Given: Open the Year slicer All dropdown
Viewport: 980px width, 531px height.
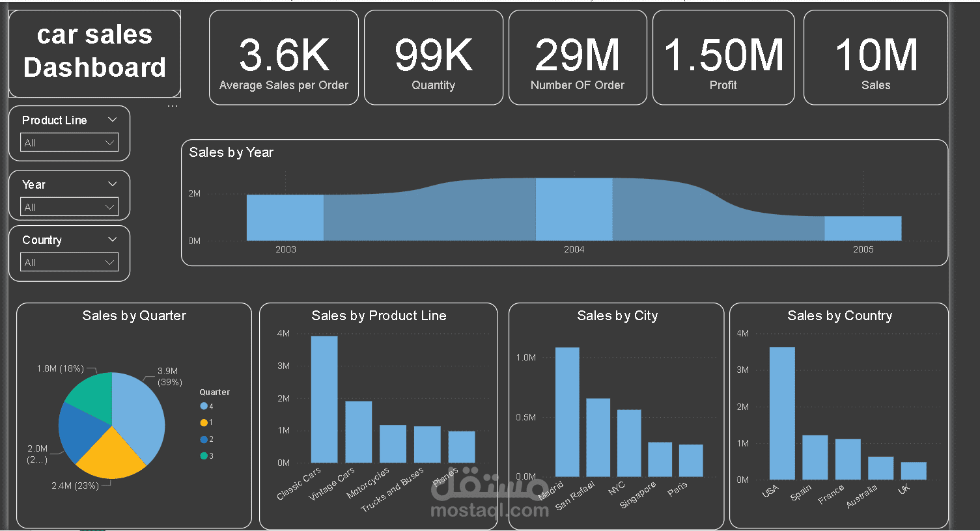Looking at the screenshot, I should pos(70,207).
